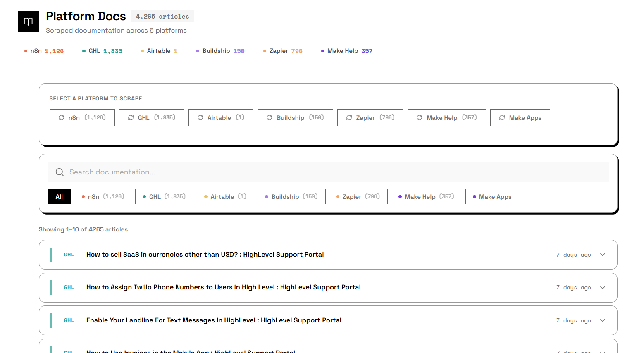Click the refresh icon on Zapier scrape button

(349, 118)
